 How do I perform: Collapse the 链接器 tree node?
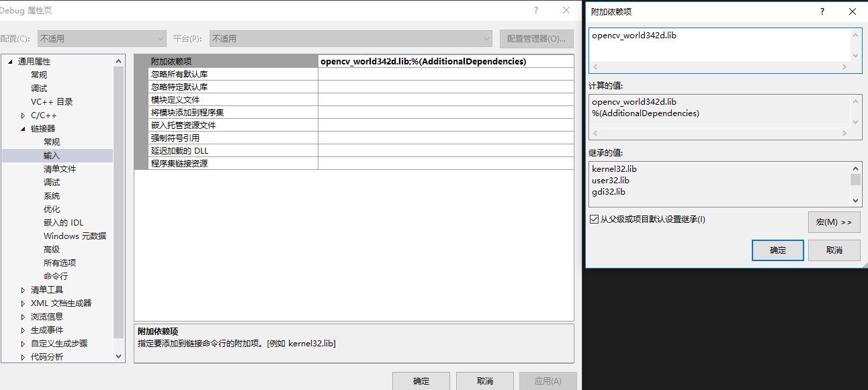point(24,129)
